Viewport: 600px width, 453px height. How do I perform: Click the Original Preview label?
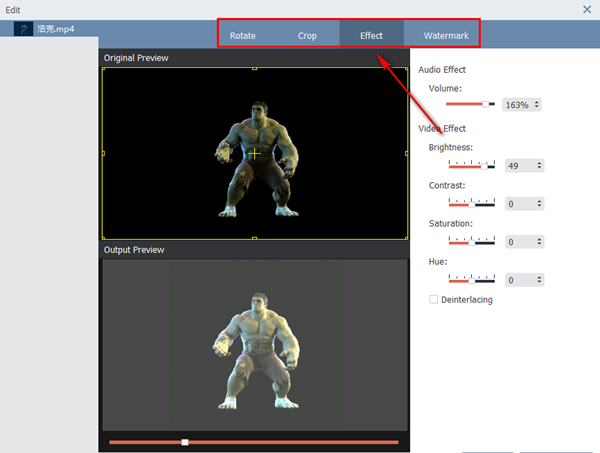(136, 58)
